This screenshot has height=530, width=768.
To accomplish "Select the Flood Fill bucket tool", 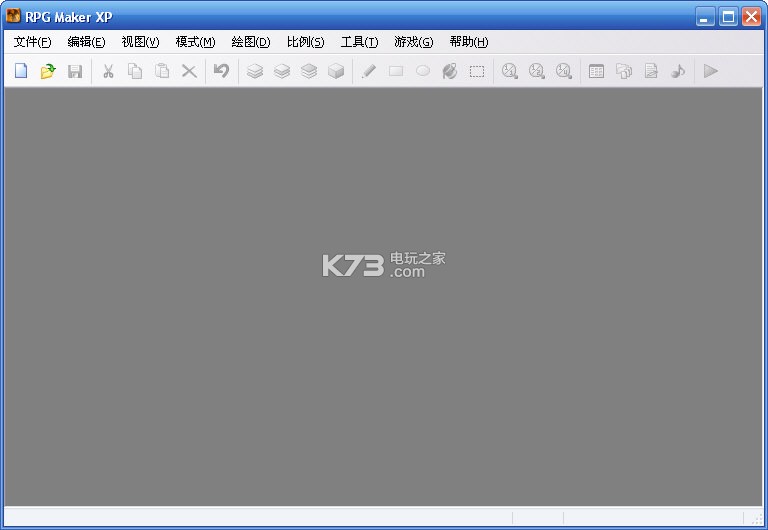I will (450, 71).
